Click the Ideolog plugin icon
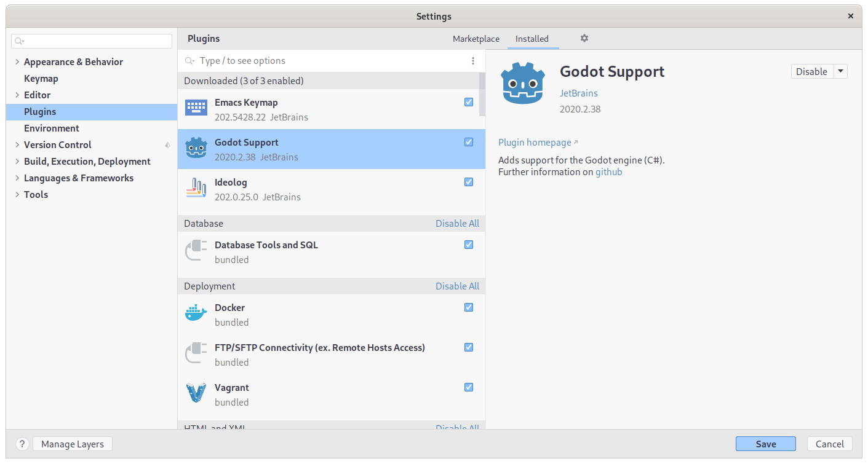 [x=196, y=188]
